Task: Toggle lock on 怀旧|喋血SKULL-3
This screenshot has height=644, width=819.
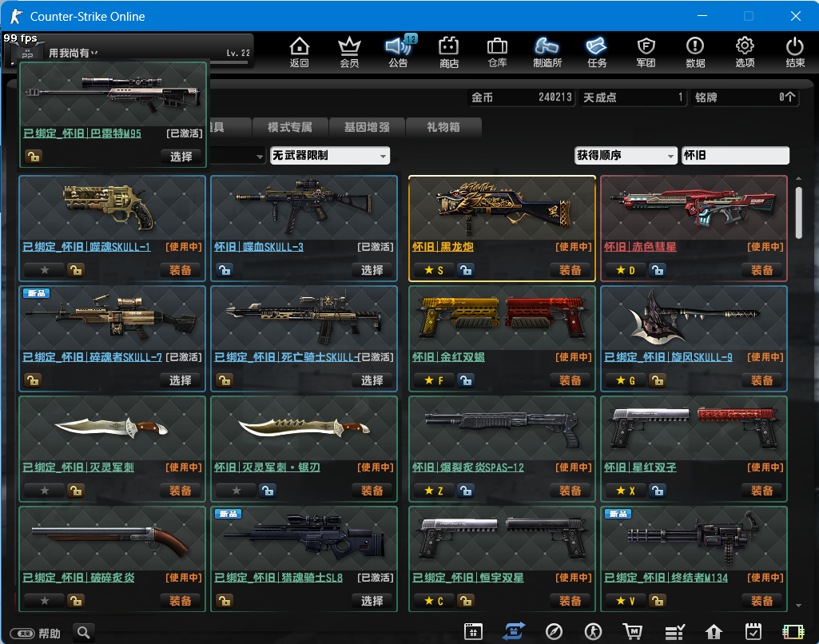Action: (225, 270)
